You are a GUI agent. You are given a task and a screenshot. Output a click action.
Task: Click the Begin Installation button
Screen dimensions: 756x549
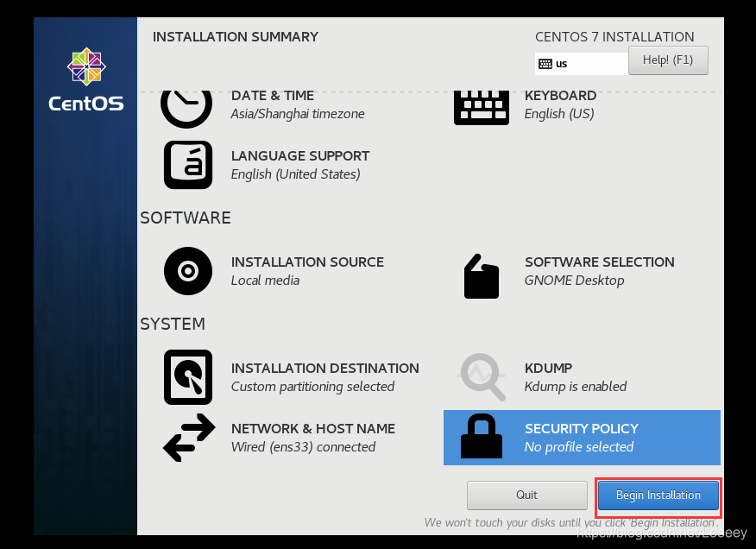658,495
